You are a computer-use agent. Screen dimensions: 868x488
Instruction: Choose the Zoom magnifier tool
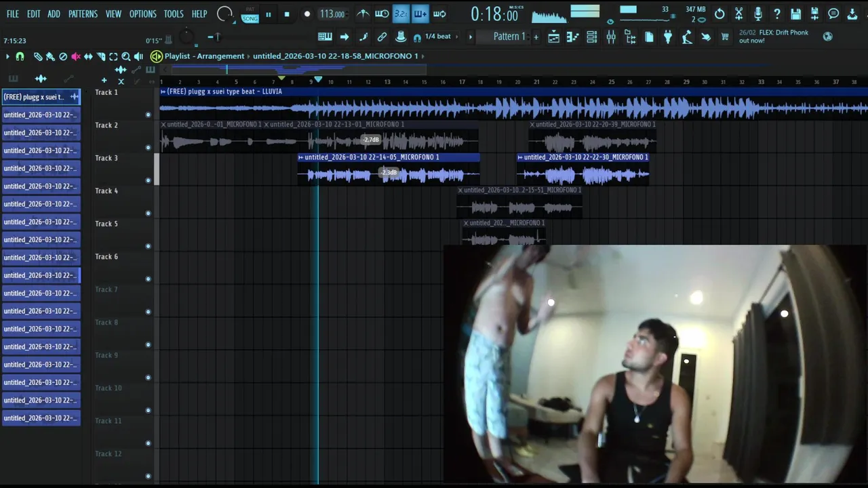(x=126, y=57)
